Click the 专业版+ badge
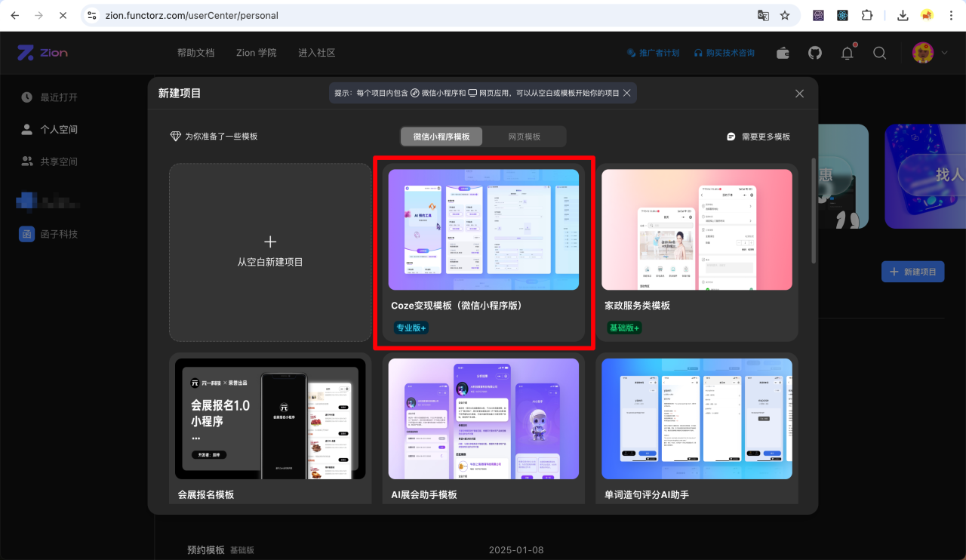 pyautogui.click(x=411, y=328)
